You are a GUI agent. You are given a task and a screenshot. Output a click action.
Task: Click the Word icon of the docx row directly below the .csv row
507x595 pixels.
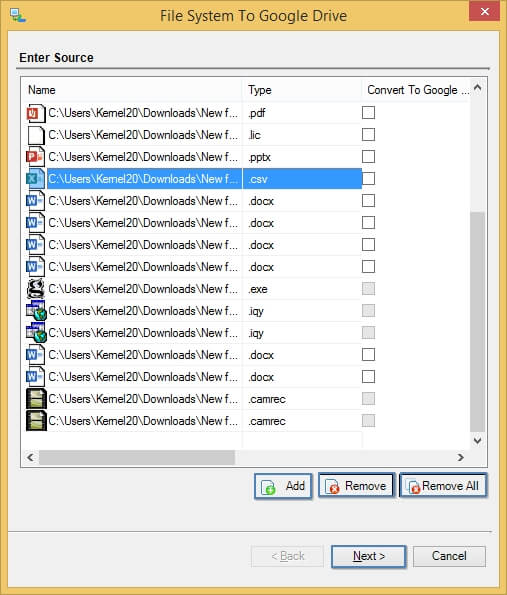coord(36,201)
